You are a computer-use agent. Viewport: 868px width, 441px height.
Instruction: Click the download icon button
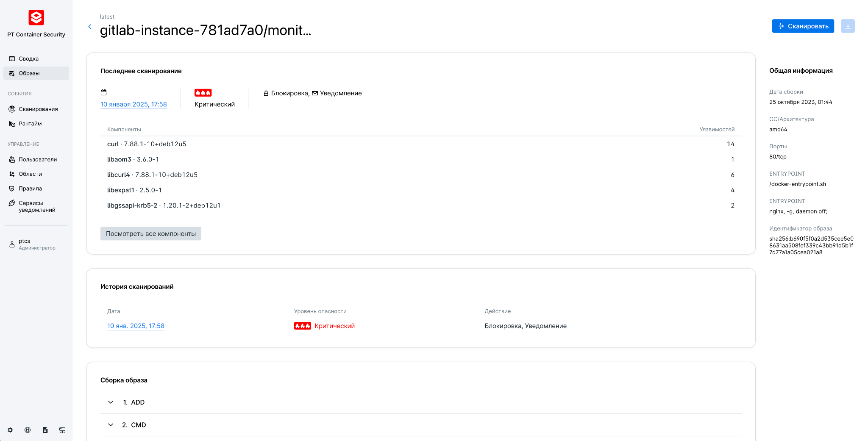pos(848,26)
